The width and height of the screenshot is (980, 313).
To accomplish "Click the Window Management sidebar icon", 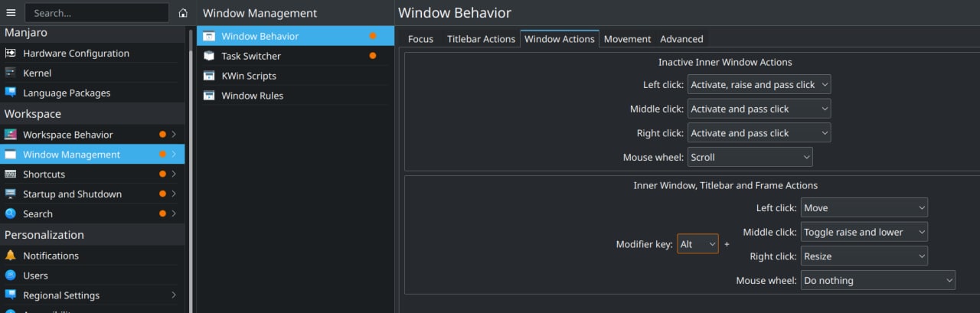I will point(10,155).
